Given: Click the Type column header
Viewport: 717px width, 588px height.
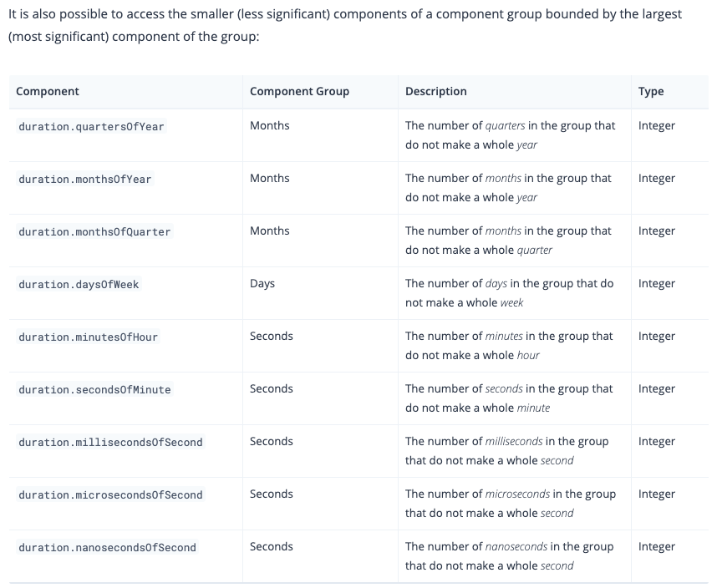Looking at the screenshot, I should (x=651, y=91).
